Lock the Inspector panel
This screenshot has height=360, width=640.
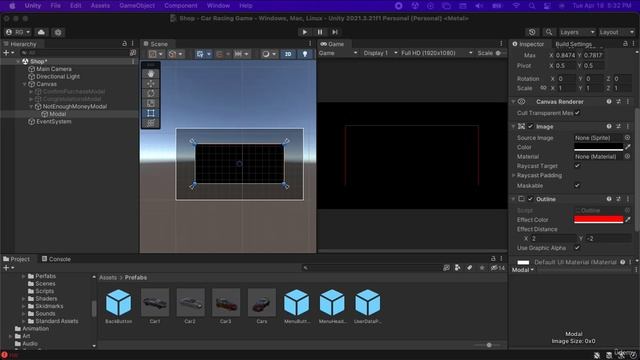[625, 44]
